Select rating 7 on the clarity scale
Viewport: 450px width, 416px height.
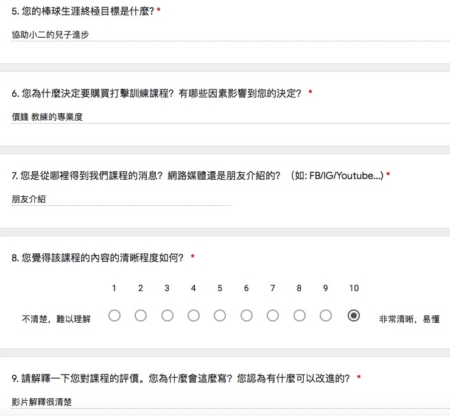click(273, 315)
